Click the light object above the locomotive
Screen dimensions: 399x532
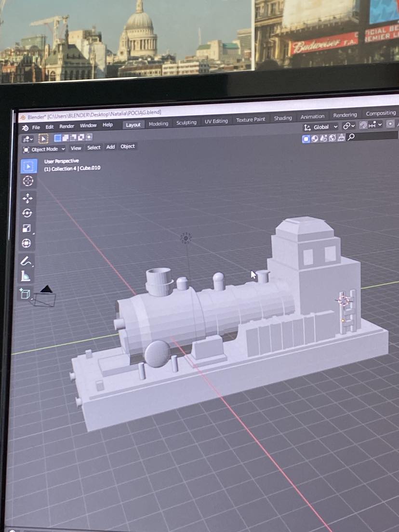coord(186,238)
